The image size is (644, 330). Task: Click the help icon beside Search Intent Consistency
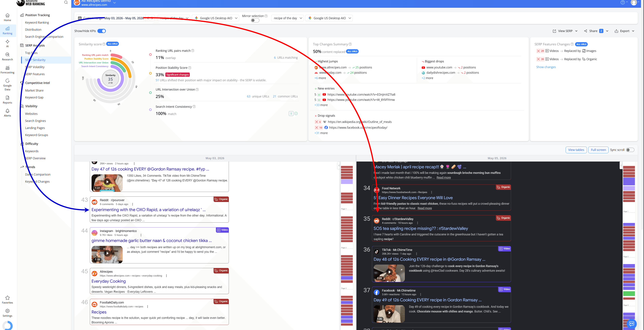(x=194, y=107)
